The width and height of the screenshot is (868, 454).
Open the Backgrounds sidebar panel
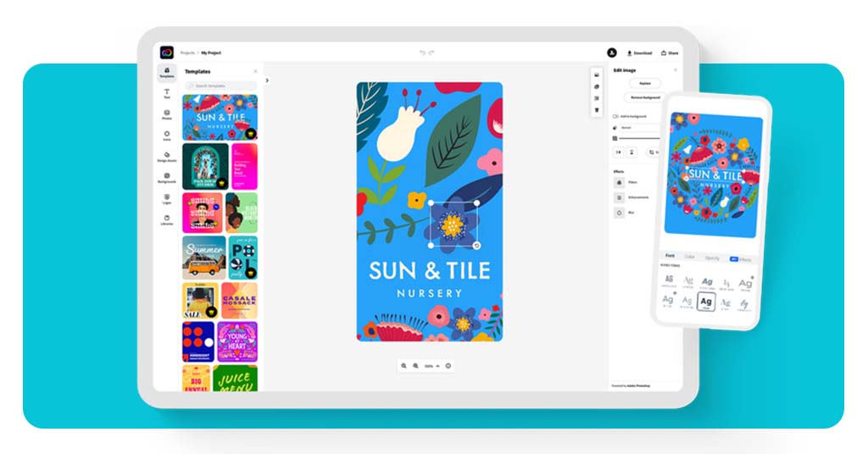[x=167, y=178]
